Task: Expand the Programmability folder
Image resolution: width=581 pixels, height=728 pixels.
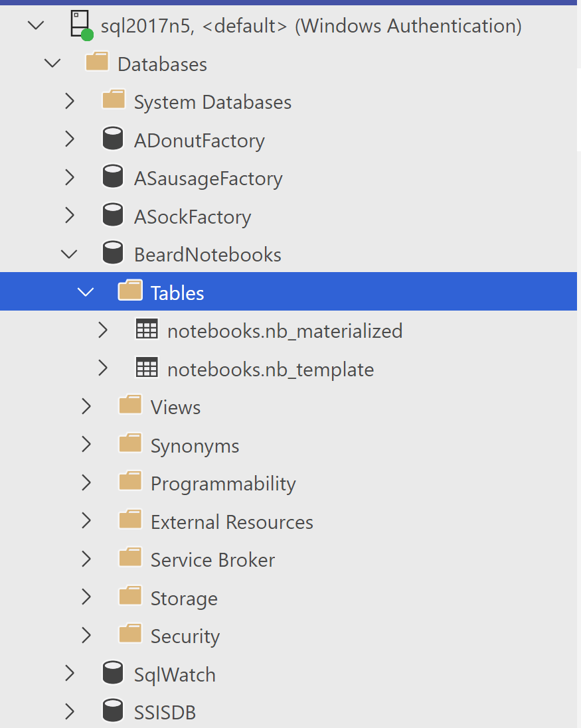Action: [x=86, y=483]
